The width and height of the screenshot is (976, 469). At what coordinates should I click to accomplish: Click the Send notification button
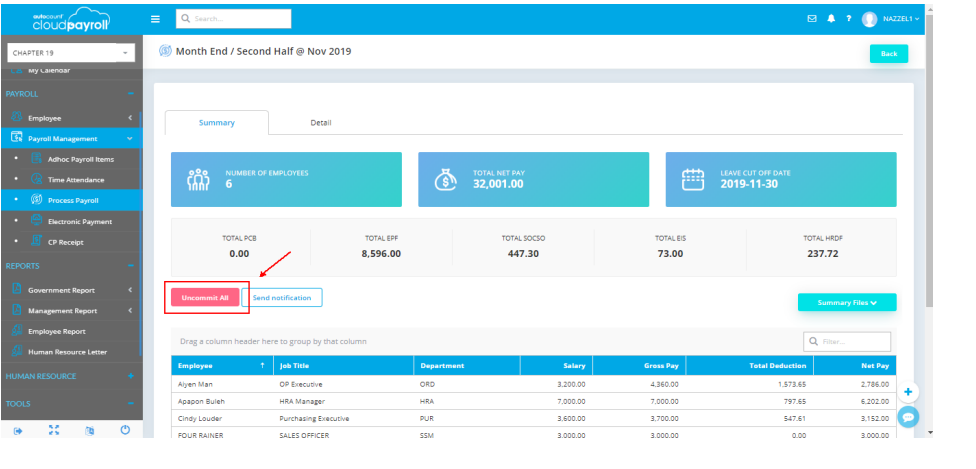(x=282, y=298)
